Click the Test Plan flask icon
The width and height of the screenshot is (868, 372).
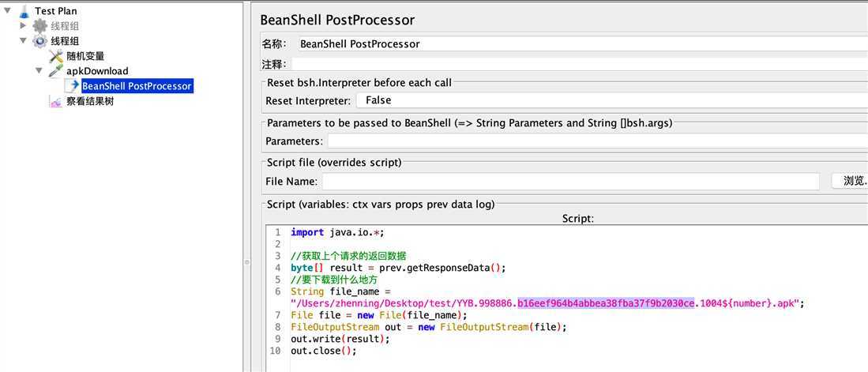24,10
